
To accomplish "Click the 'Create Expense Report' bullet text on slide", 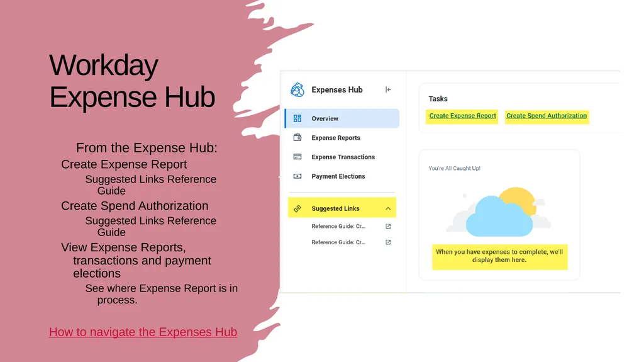I will coord(124,164).
